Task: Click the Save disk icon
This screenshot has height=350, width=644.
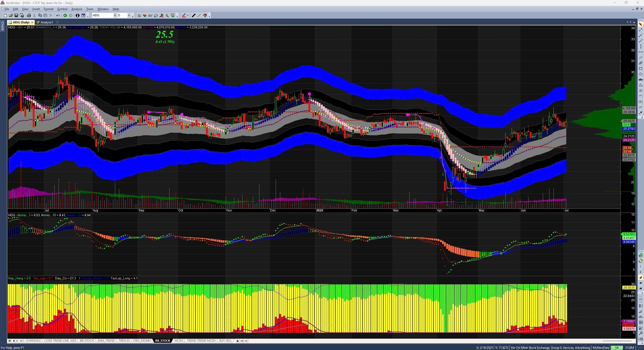Action: point(16,16)
